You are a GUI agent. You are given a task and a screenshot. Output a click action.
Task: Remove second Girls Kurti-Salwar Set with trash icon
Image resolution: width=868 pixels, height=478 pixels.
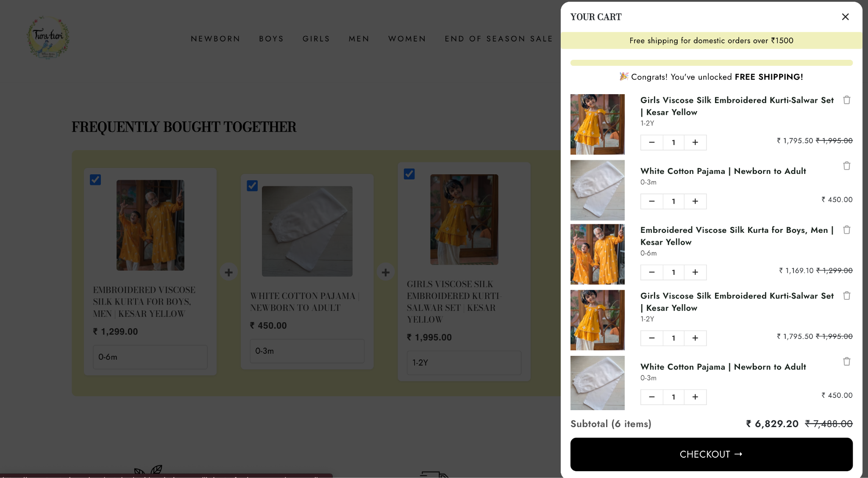846,296
